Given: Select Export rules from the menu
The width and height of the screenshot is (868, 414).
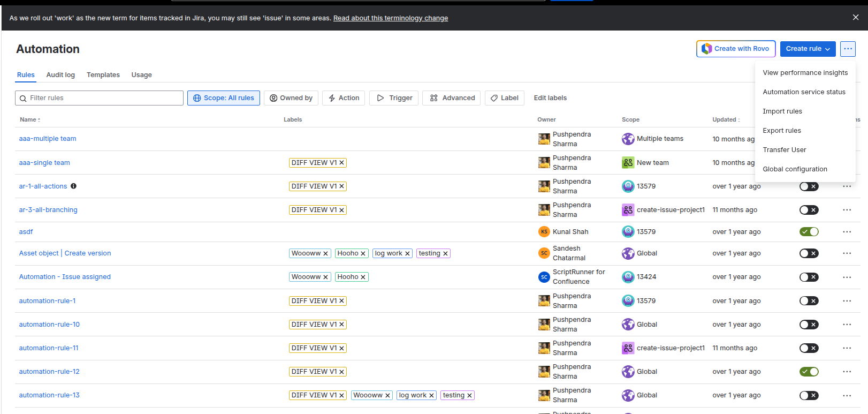Looking at the screenshot, I should [x=782, y=131].
